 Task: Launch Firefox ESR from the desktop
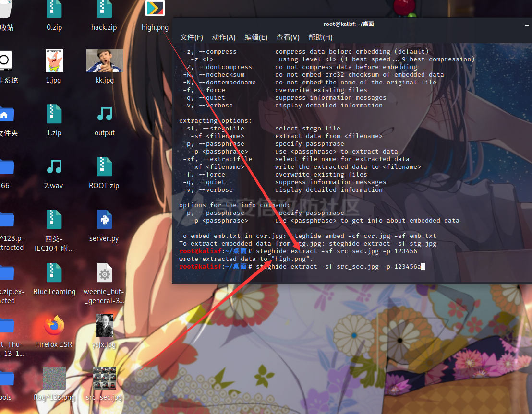[54, 325]
